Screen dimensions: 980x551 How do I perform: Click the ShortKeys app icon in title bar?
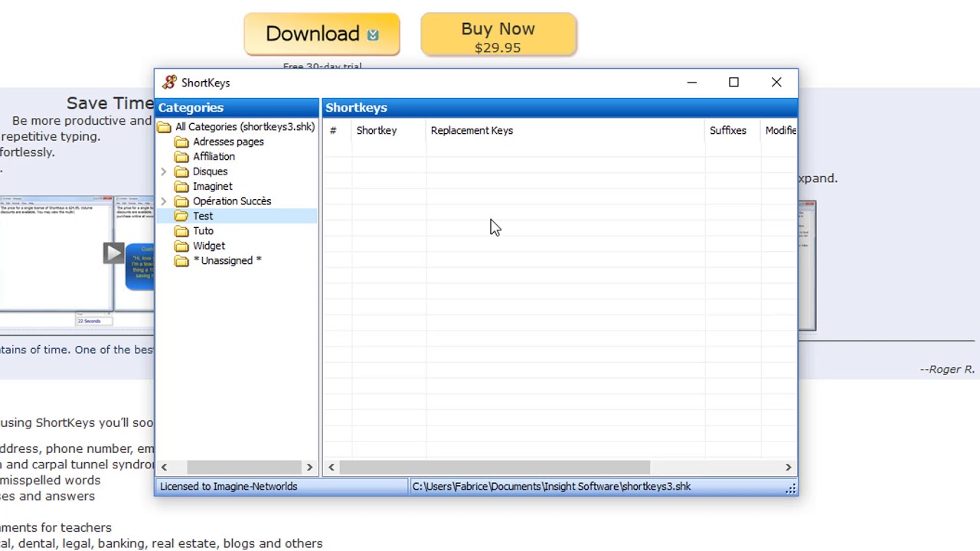169,83
